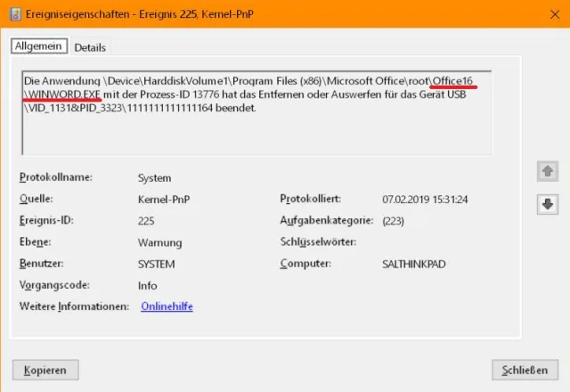Click the Weitere Informationen label
This screenshot has height=392, width=570.
[x=75, y=306]
